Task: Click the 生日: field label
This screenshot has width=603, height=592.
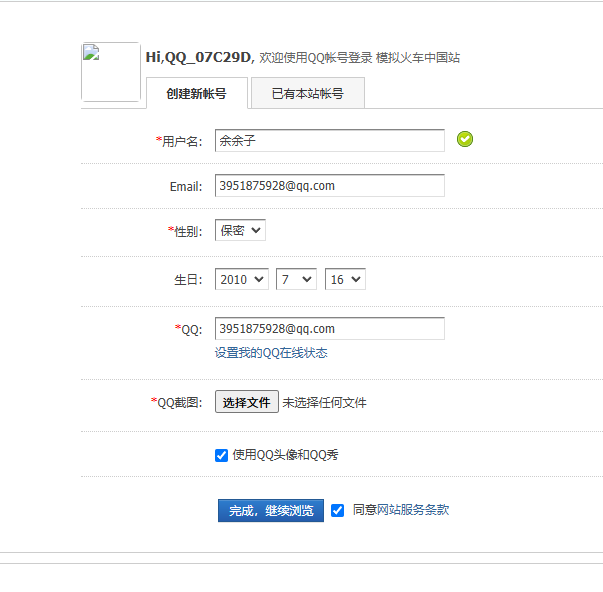Action: tap(188, 280)
